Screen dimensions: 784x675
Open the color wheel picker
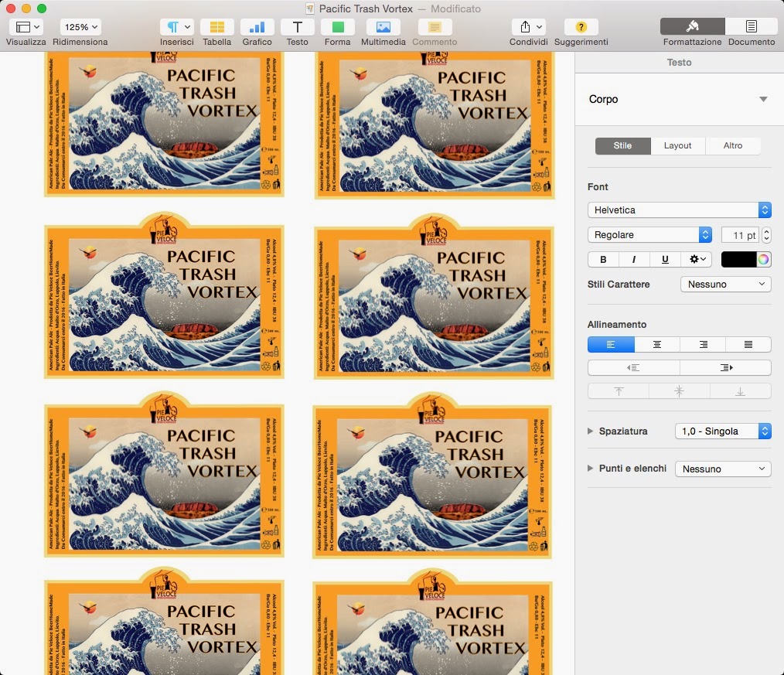pos(763,260)
